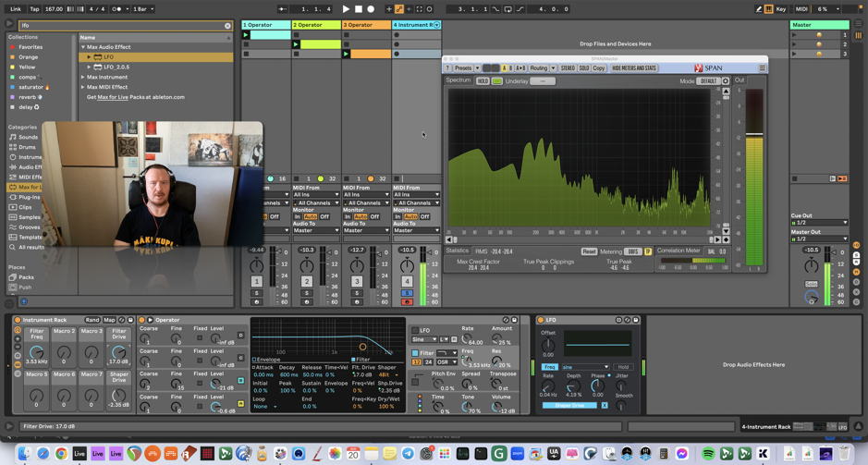Open MIDI From dropdown of track 3
Image resolution: width=868 pixels, height=465 pixels.
pos(366,195)
